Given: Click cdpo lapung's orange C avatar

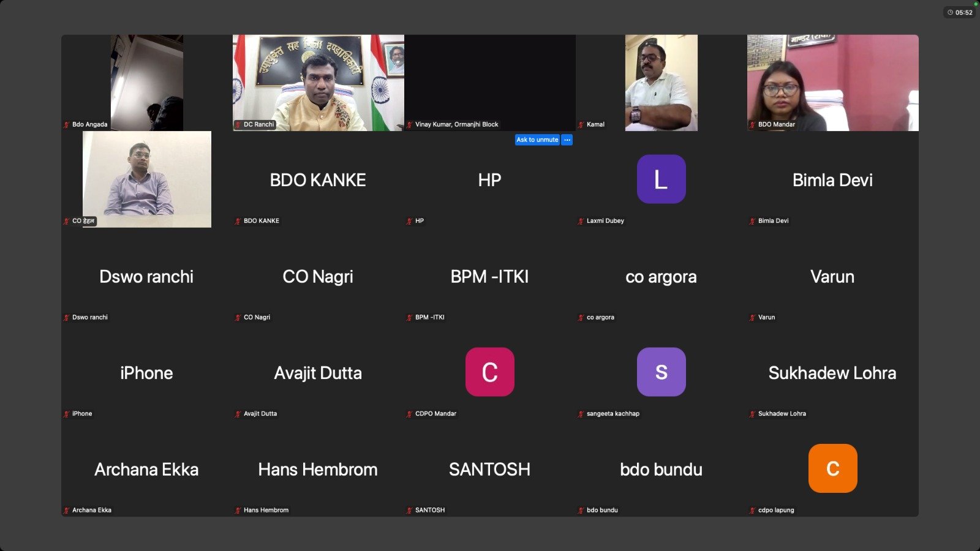Looking at the screenshot, I should 833,468.
